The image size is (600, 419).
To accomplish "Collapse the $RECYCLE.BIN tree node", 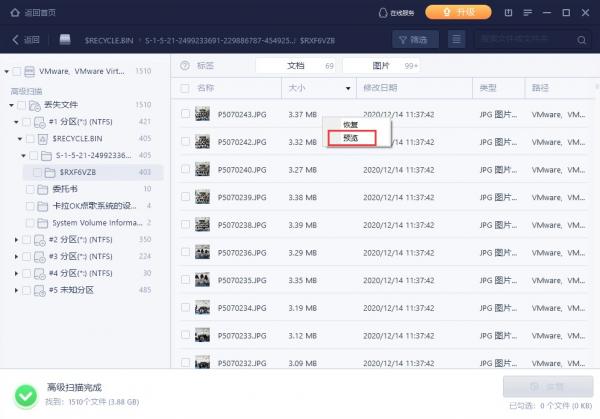I will click(x=20, y=139).
